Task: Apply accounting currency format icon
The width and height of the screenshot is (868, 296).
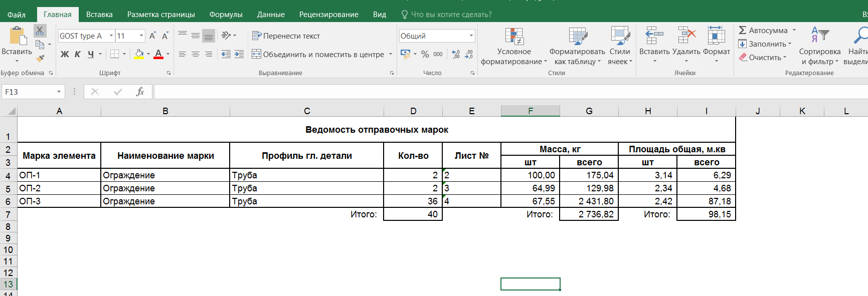Action: tap(406, 54)
